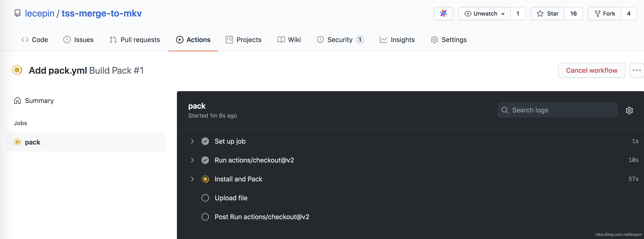644x239 pixels.
Task: Fork the repository
Action: coord(605,13)
